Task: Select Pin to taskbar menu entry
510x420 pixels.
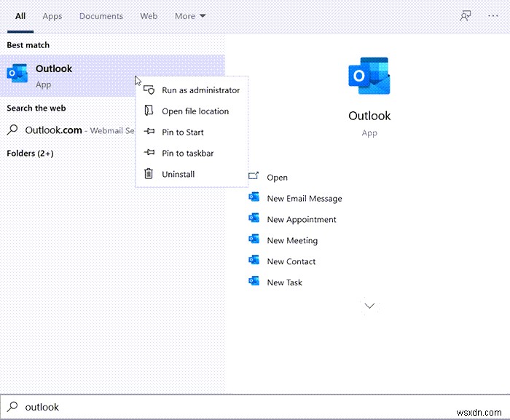Action: [192, 153]
